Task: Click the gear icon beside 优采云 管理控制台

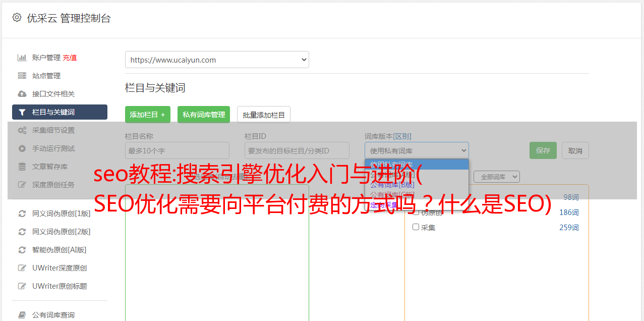Action: point(17,18)
